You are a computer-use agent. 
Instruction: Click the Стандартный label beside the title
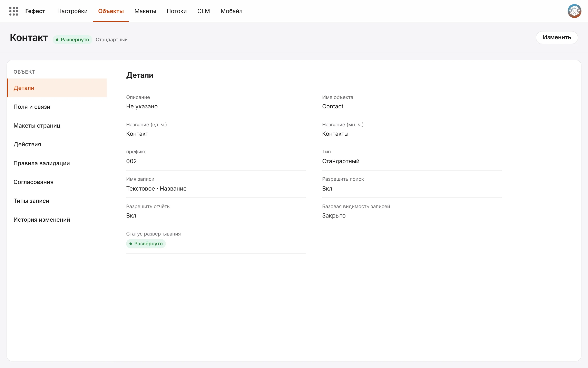click(x=111, y=39)
